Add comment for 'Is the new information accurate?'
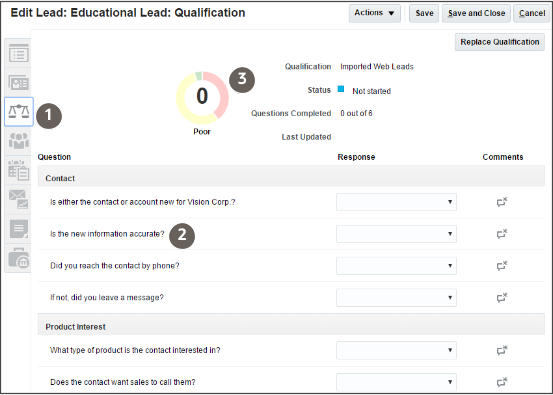Screen dimensions: 553x395 coord(502,234)
